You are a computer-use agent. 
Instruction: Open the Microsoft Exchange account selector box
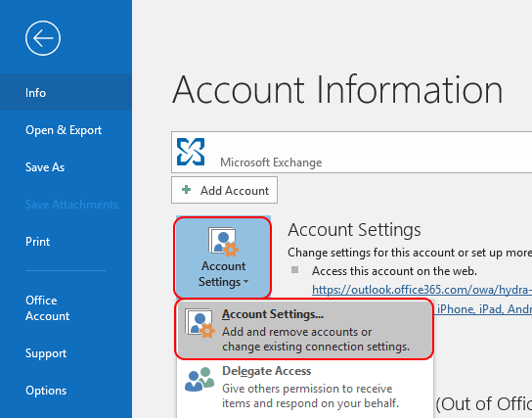point(351,152)
